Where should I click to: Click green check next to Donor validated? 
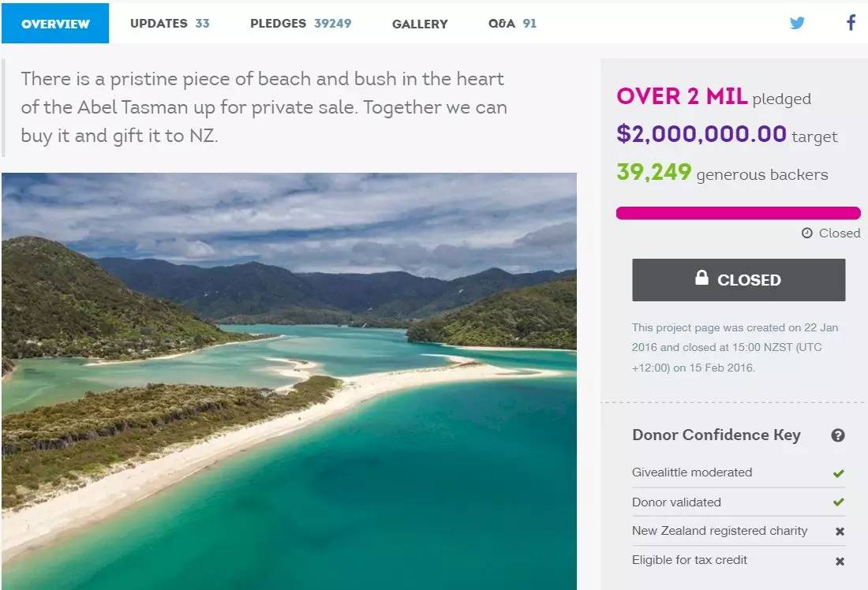(x=839, y=502)
